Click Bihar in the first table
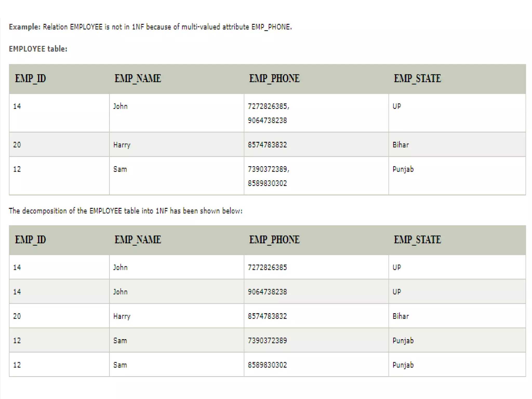This screenshot has height=399, width=532. click(401, 145)
